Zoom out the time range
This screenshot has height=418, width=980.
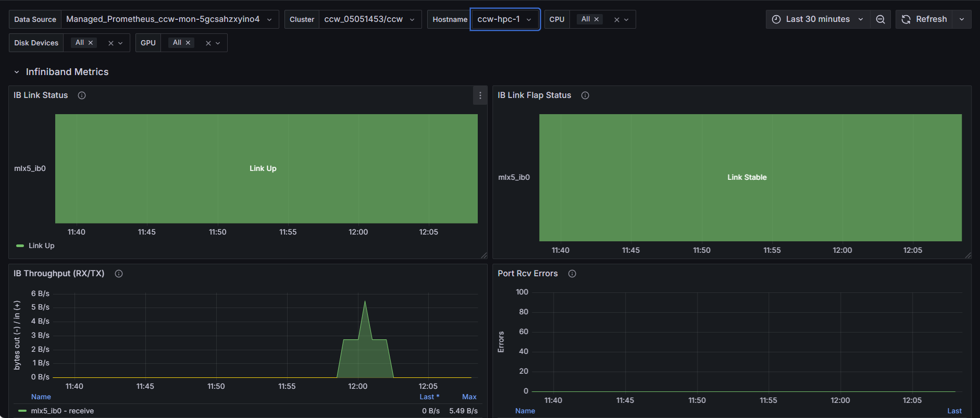[x=880, y=19]
